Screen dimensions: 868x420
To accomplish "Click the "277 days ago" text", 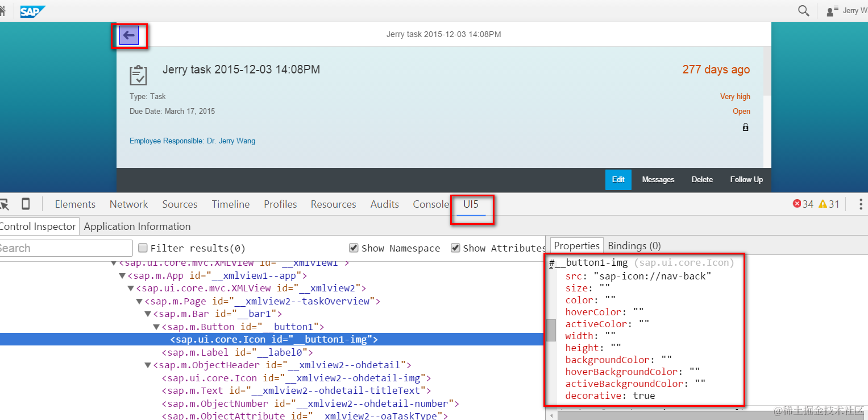I will pos(716,69).
